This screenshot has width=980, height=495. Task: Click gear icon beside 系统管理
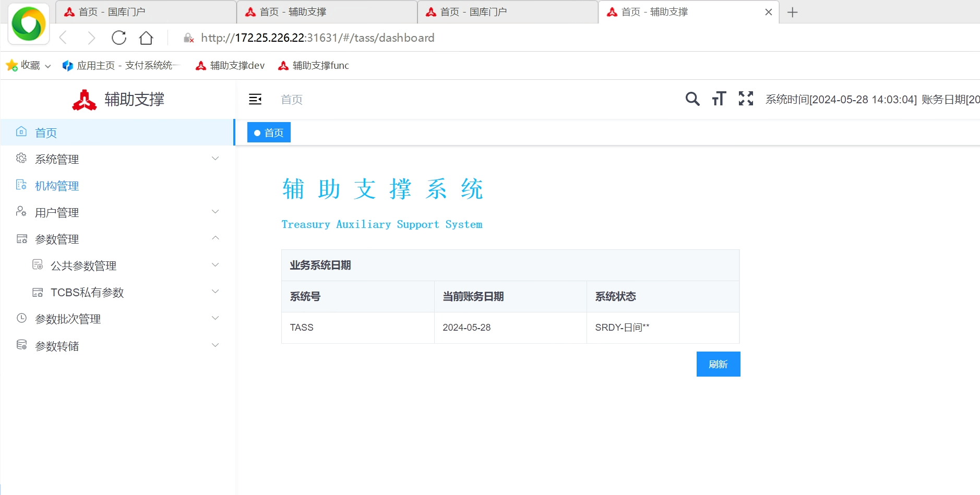pyautogui.click(x=21, y=158)
